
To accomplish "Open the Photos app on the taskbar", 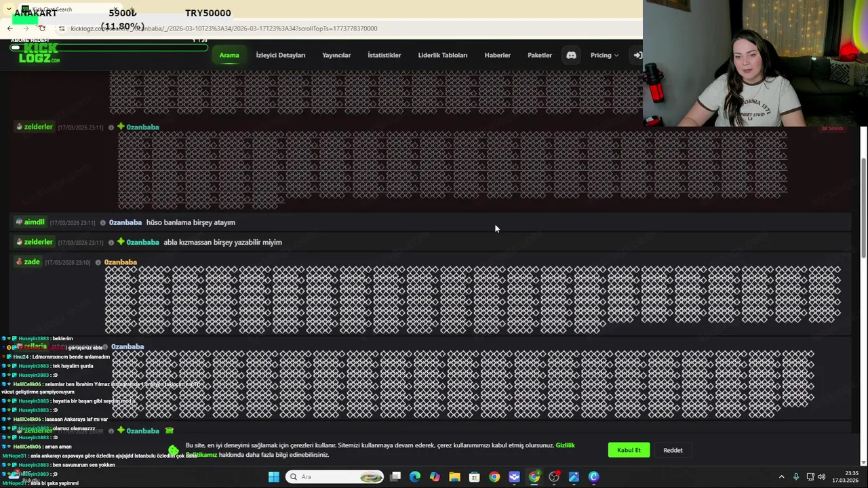I will pyautogui.click(x=574, y=477).
